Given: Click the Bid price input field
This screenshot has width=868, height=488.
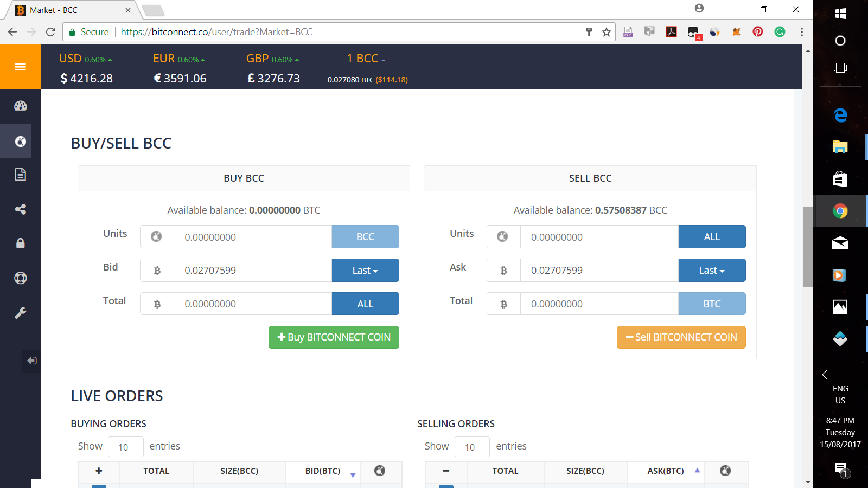Looking at the screenshot, I should [x=253, y=271].
